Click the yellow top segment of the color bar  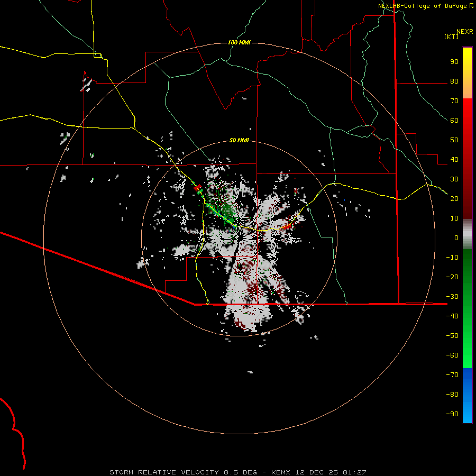point(467,73)
